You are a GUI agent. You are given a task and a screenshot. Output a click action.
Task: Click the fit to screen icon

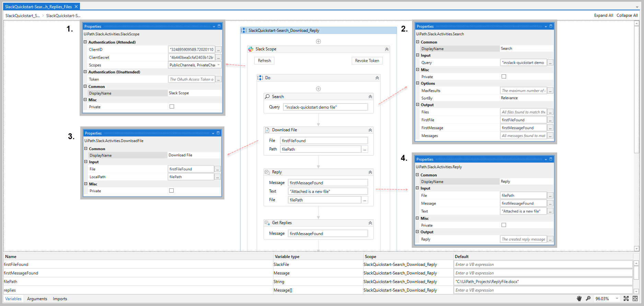[626, 298]
